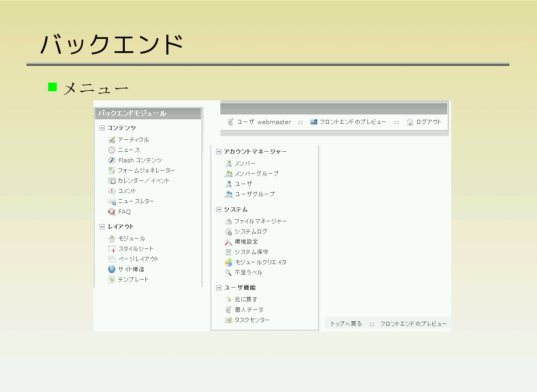Click the メンバーグループ people icon
This screenshot has width=537, height=392.
[229, 174]
